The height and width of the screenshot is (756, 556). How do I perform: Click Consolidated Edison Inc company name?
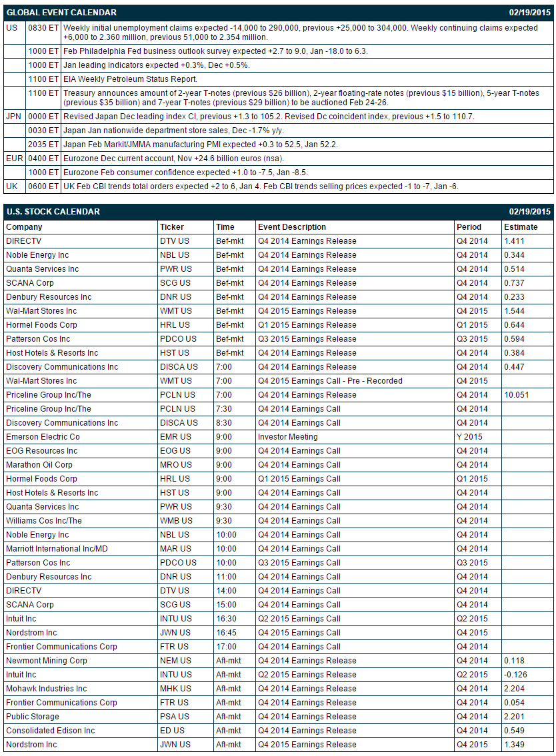[x=50, y=731]
